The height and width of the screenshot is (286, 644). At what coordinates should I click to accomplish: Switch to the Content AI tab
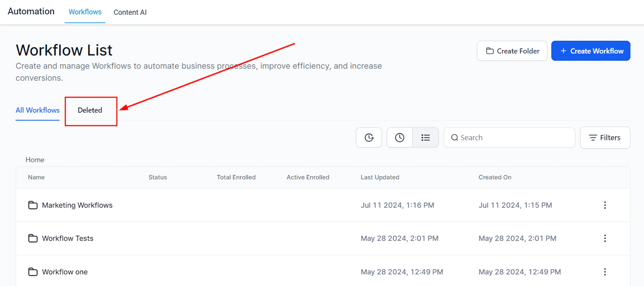(130, 12)
